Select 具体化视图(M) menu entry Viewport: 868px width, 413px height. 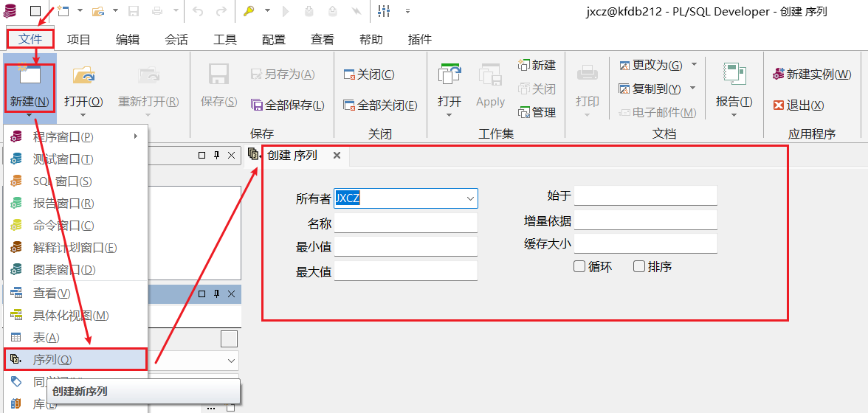pyautogui.click(x=75, y=315)
